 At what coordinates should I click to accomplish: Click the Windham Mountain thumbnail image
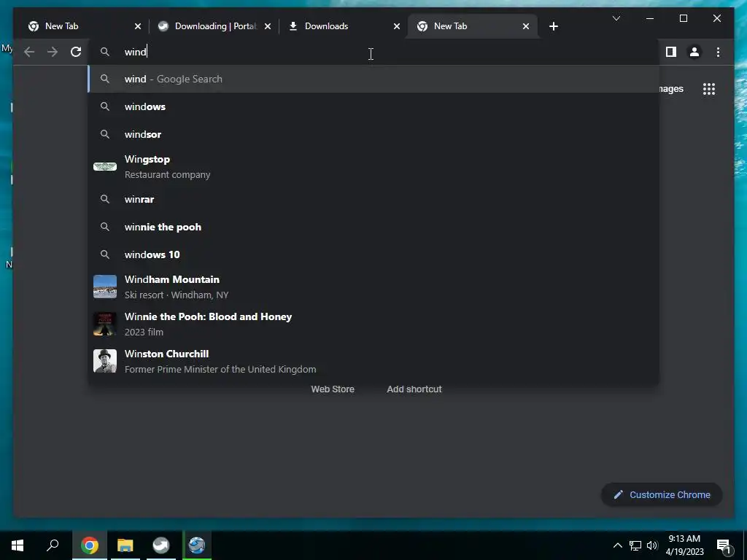coord(105,287)
